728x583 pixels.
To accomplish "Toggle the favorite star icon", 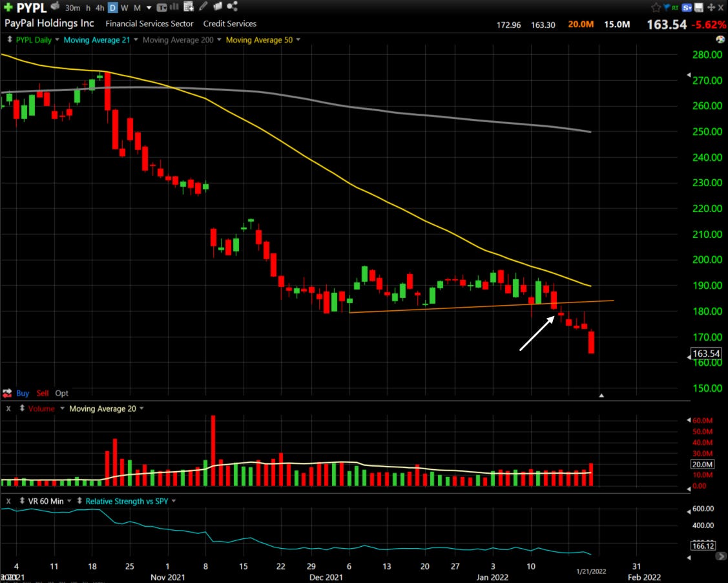I will click(656, 7).
